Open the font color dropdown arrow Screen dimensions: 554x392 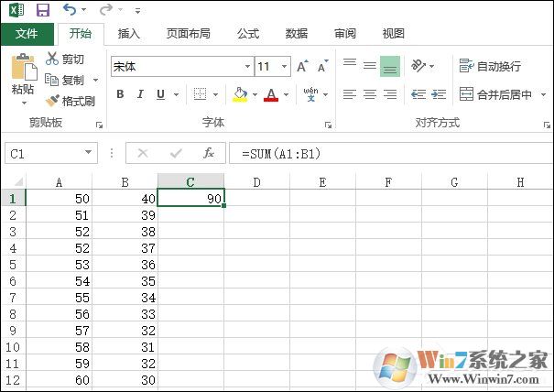287,94
